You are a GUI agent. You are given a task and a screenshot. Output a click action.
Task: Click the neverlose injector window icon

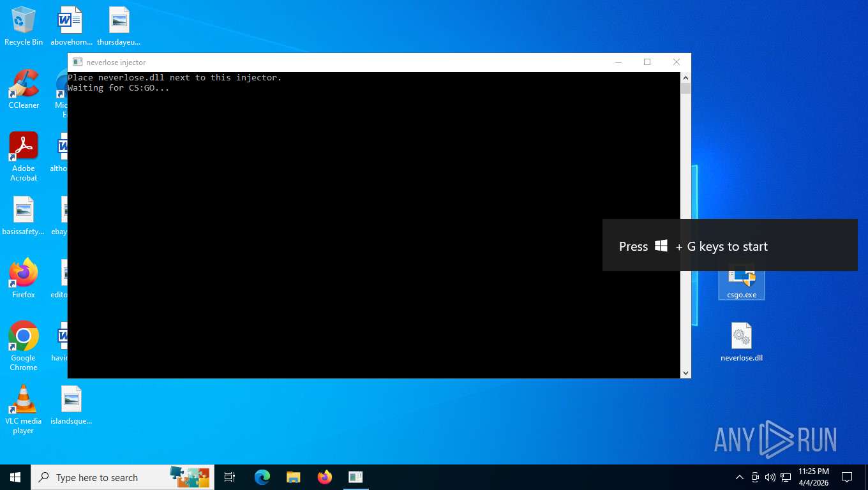[78, 62]
